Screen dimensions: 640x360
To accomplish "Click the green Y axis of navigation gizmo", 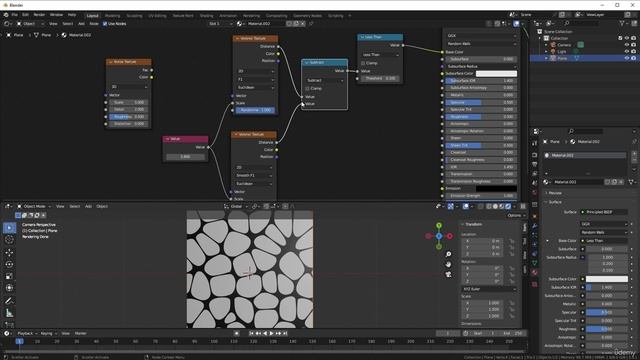I will tap(439, 225).
